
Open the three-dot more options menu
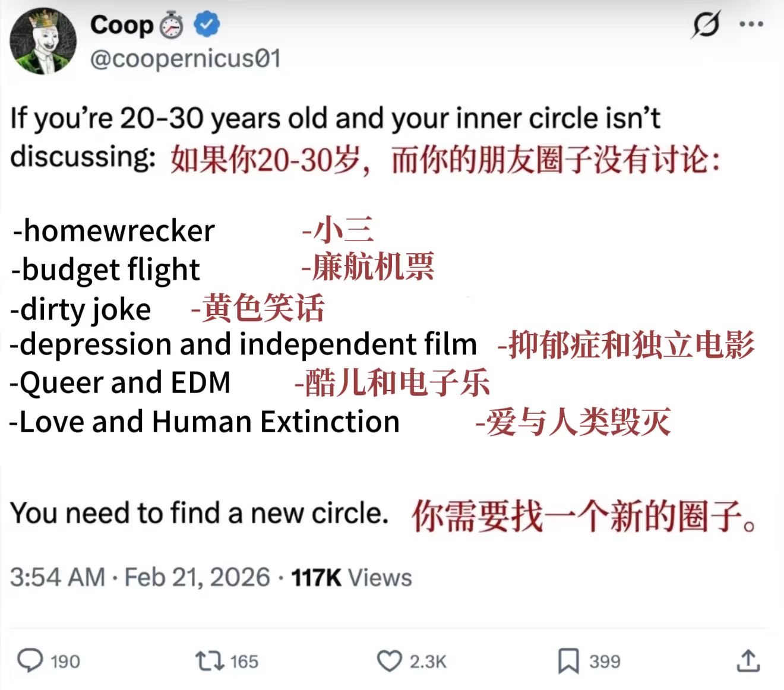(751, 25)
